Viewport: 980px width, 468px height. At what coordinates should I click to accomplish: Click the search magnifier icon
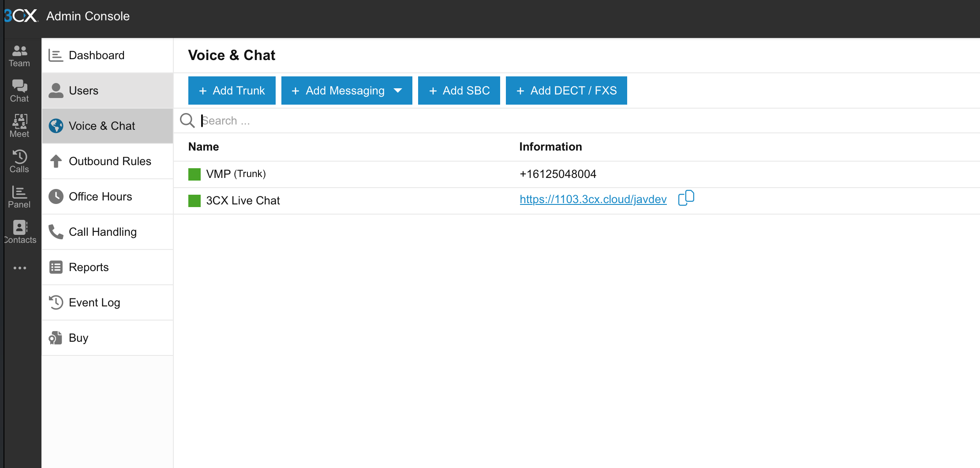click(187, 121)
